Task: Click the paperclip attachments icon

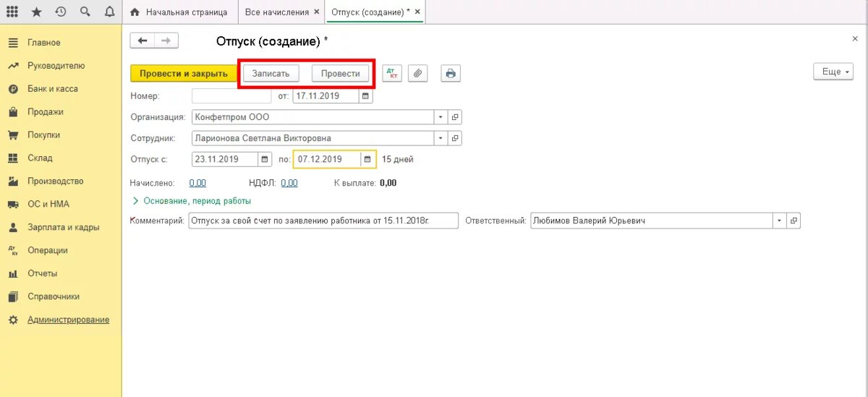Action: pos(418,73)
